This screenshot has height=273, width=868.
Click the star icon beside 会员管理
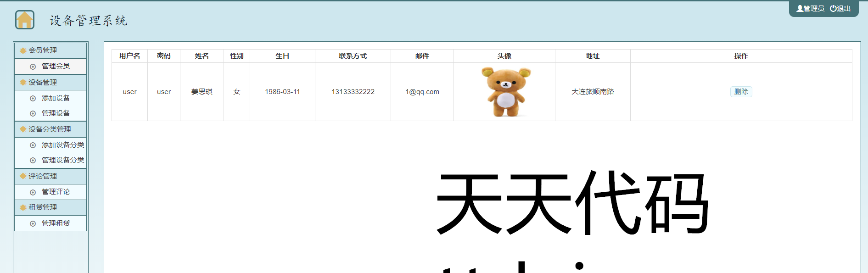(x=23, y=50)
